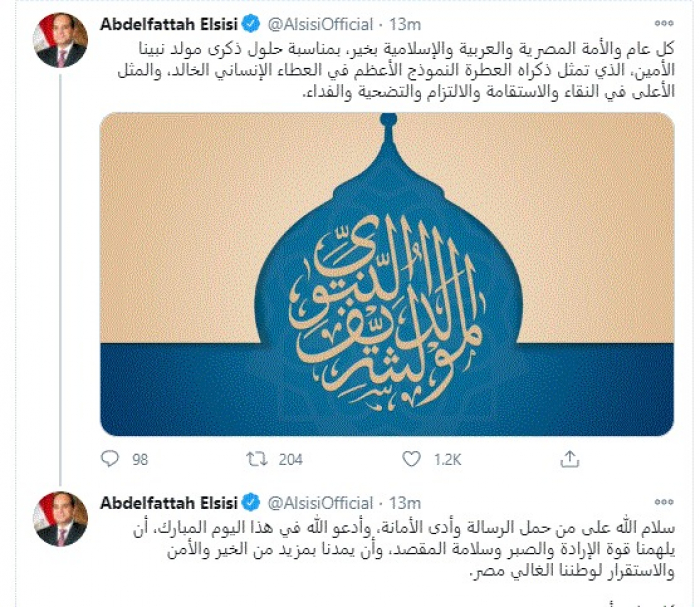Enlarge the blue dome calligraphy image
The height and width of the screenshot is (607, 700).
click(387, 273)
